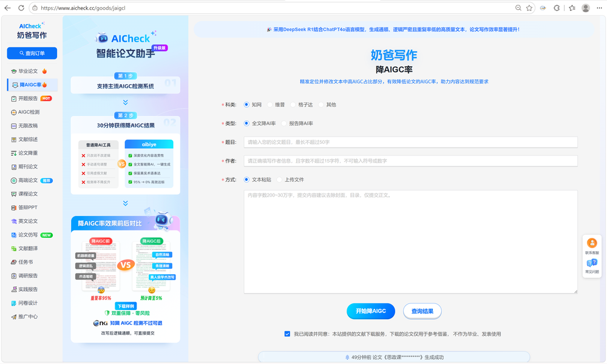Click the 文献翻译 sidebar icon
This screenshot has width=607, height=364.
click(x=13, y=248)
